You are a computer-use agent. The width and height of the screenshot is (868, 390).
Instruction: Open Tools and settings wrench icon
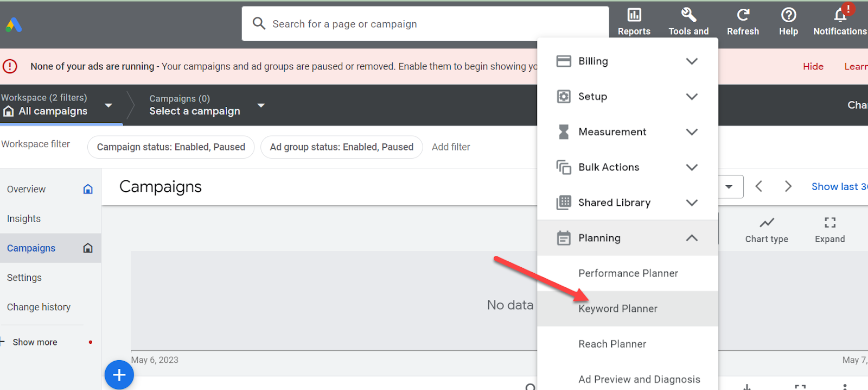click(x=688, y=15)
